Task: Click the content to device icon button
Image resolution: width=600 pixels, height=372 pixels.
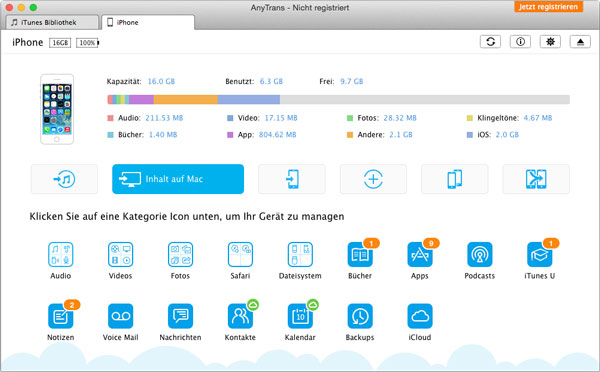Action: 292,179
